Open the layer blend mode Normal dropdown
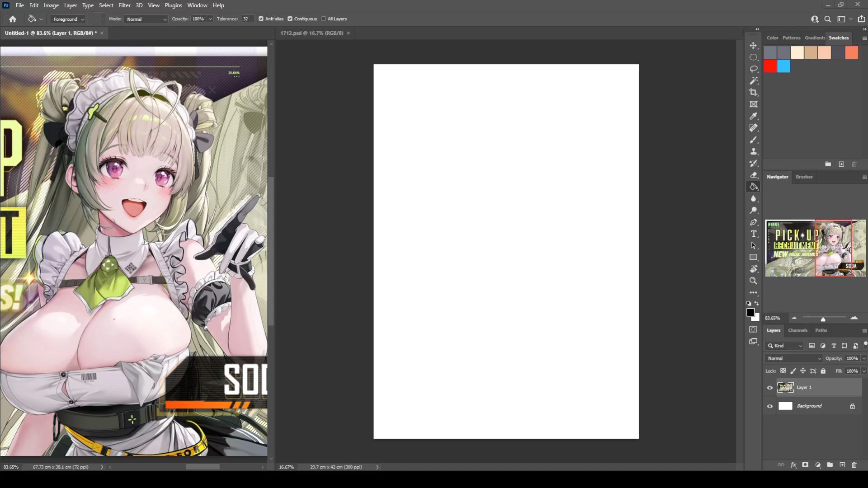 coord(793,358)
